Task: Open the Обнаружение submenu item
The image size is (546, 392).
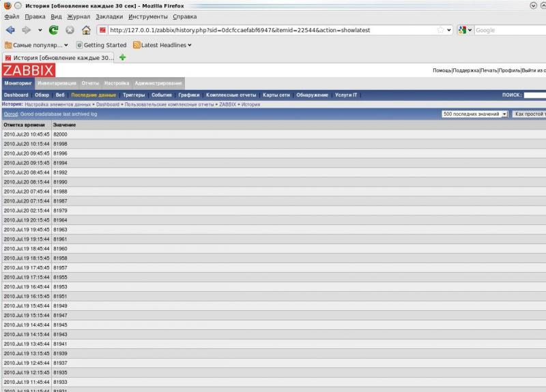Action: click(313, 95)
